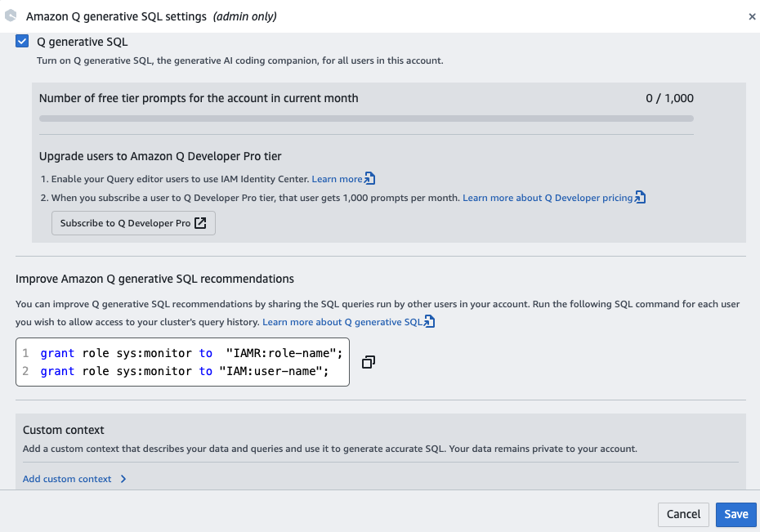Screen dimensions: 760x532
Task: Click external-link icon beside IAM Identity Center link
Action: coord(369,179)
